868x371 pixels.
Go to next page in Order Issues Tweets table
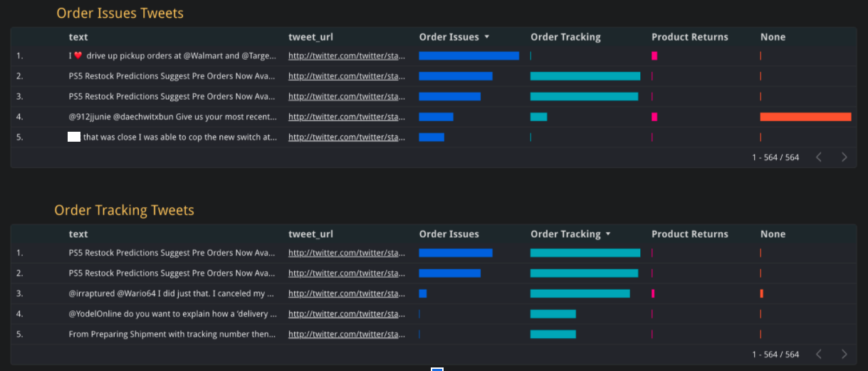click(845, 157)
